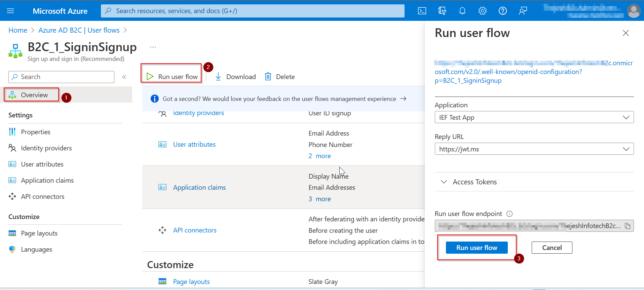Open Properties in Settings menu

point(36,132)
